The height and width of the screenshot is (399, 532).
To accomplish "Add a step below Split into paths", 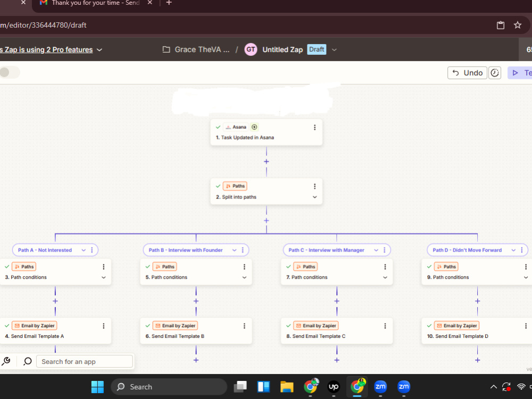I will 267,221.
